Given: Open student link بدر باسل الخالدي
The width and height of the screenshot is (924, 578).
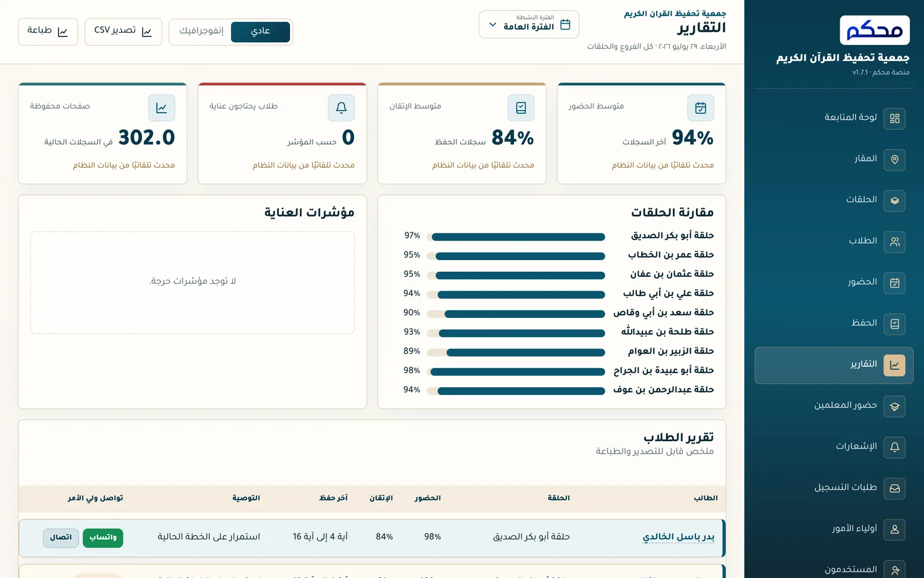Looking at the screenshot, I should 679,537.
